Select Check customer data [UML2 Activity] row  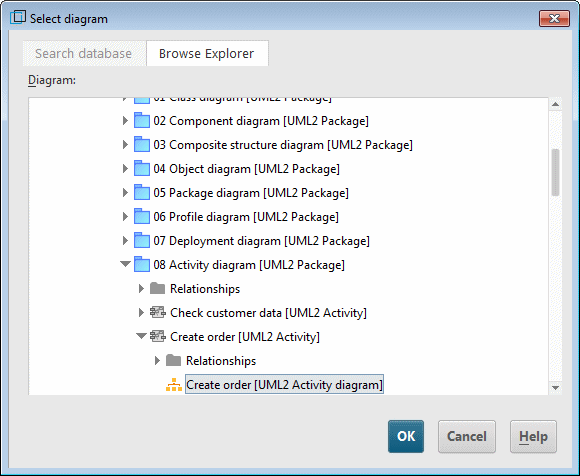coord(269,313)
